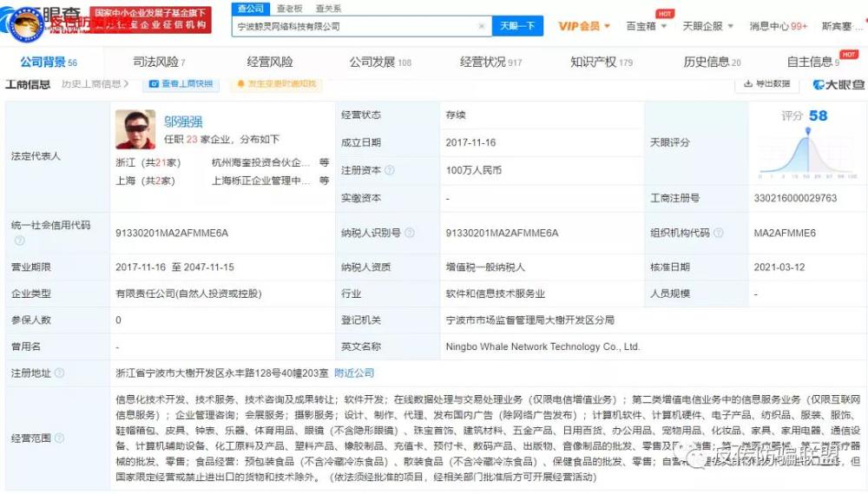The image size is (868, 494).
Task: Open the 公司发展 tab
Action: (380, 62)
